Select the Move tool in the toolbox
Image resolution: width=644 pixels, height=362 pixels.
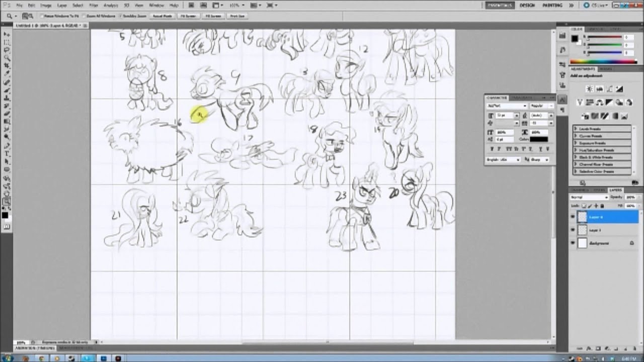click(x=7, y=34)
